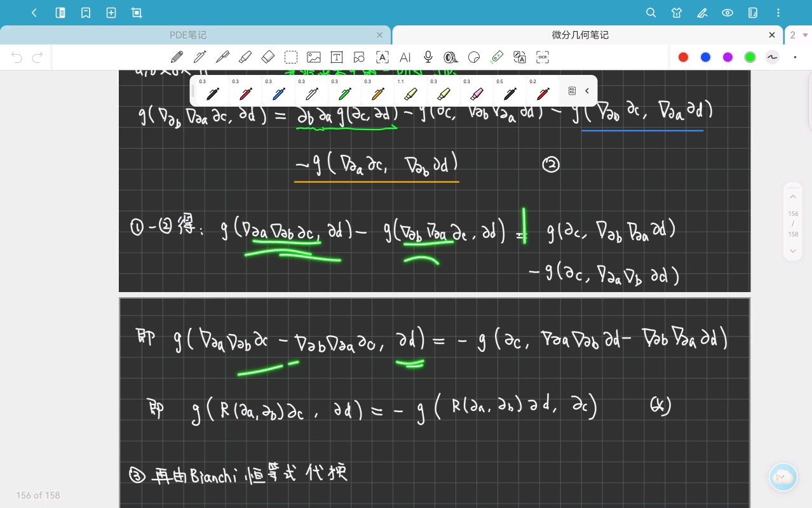Image resolution: width=812 pixels, height=508 pixels.
Task: Go to the next page with the down chevron
Action: point(793,251)
